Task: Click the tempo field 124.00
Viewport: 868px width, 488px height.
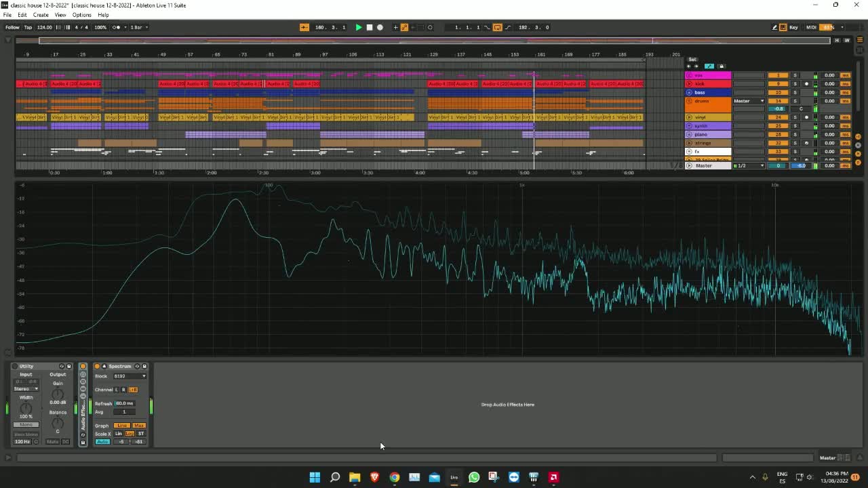Action: click(x=45, y=27)
